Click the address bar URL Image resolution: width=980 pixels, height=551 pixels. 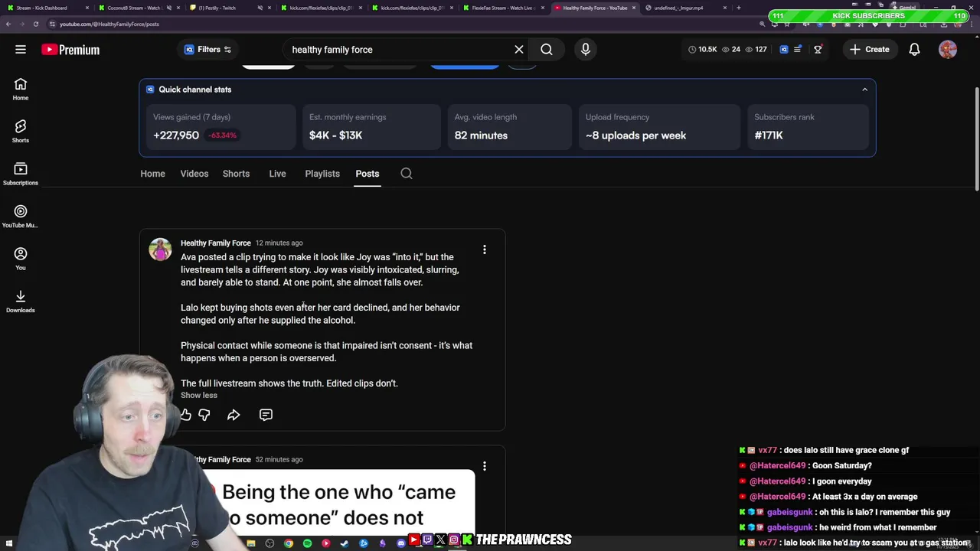pyautogui.click(x=109, y=24)
